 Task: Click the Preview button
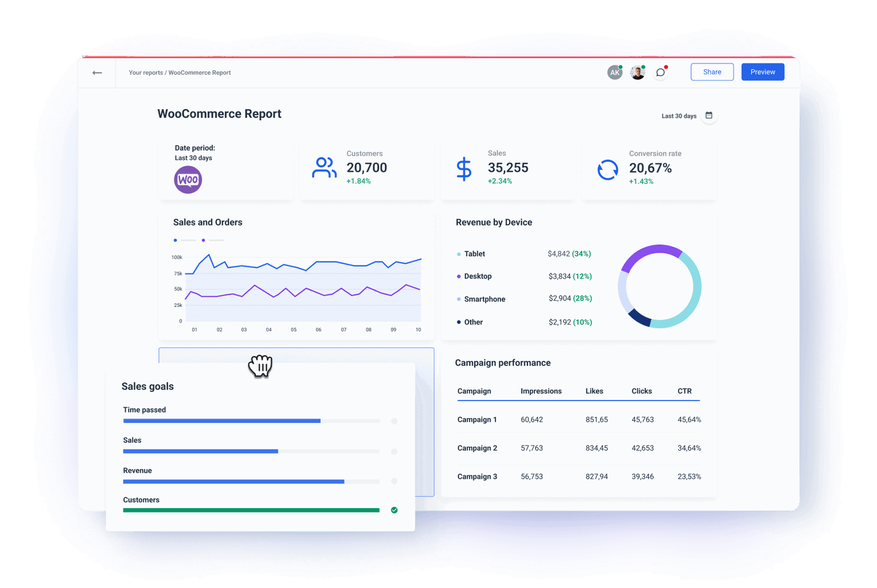coord(762,72)
